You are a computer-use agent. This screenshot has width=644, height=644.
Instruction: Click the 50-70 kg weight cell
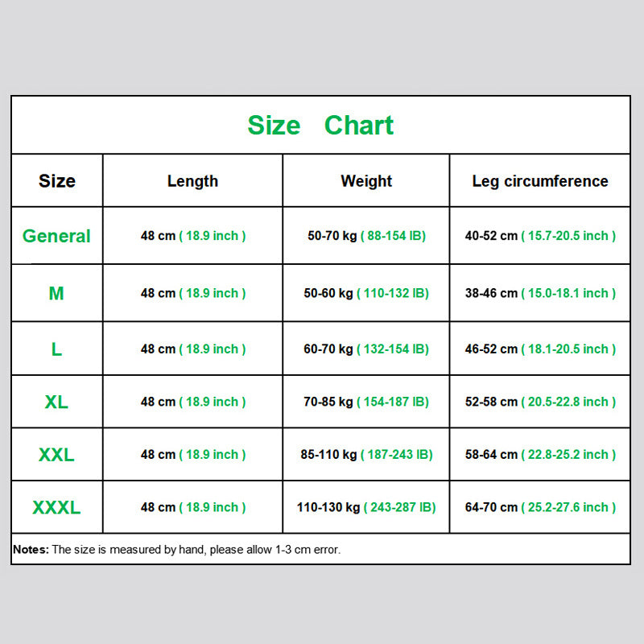point(366,236)
